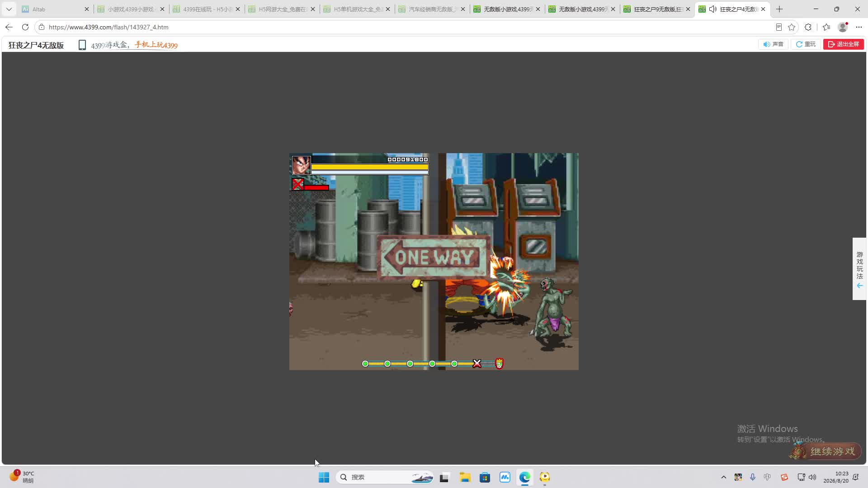868x488 pixels.
Task: Click the player character portrait
Action: tap(301, 165)
